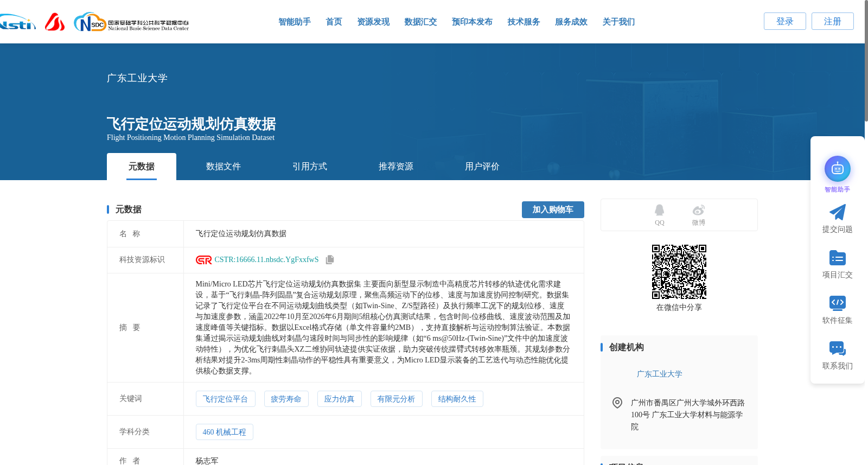Open the 服务成效 menu item
Viewport: 868px width, 465px height.
tap(571, 22)
